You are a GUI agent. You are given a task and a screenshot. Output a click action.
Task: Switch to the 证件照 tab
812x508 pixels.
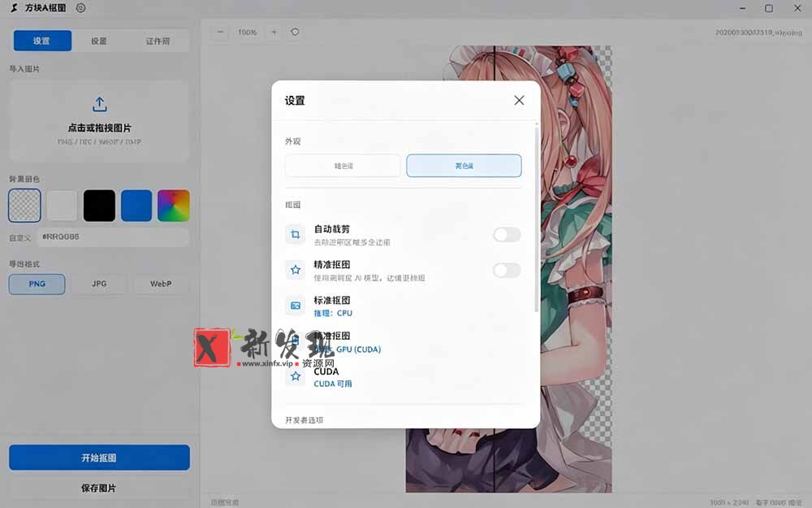[x=158, y=41]
